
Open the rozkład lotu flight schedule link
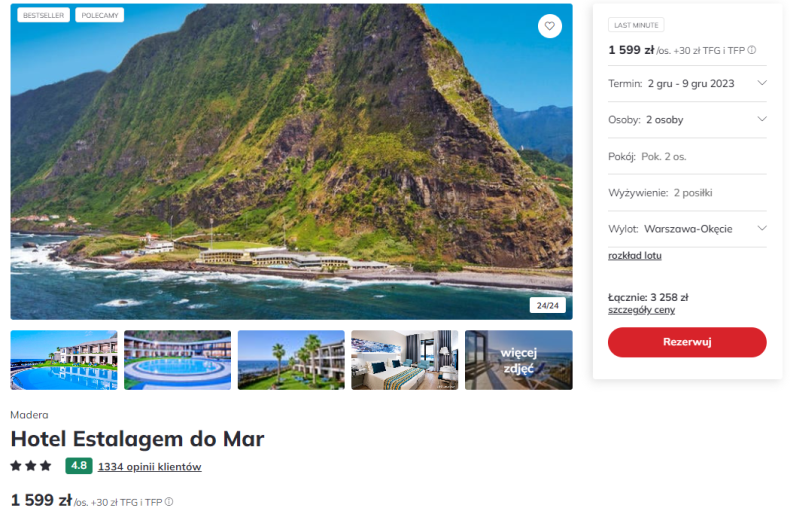[634, 255]
